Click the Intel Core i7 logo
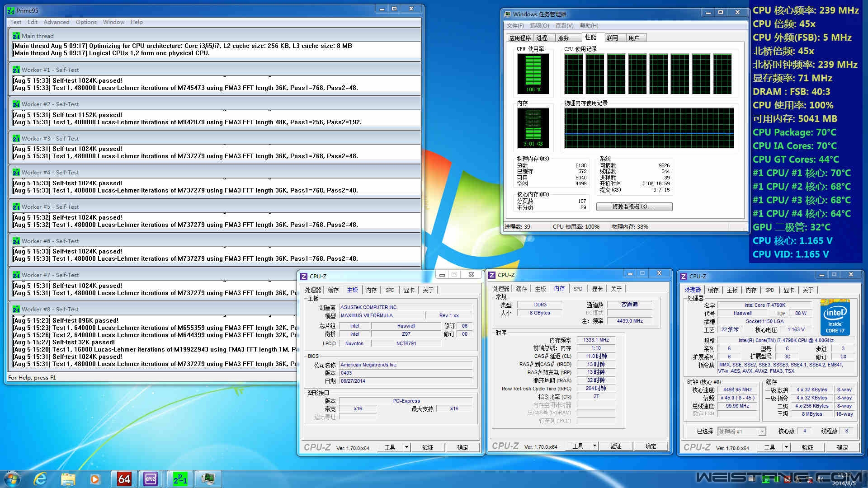Image resolution: width=868 pixels, height=488 pixels. 835,317
